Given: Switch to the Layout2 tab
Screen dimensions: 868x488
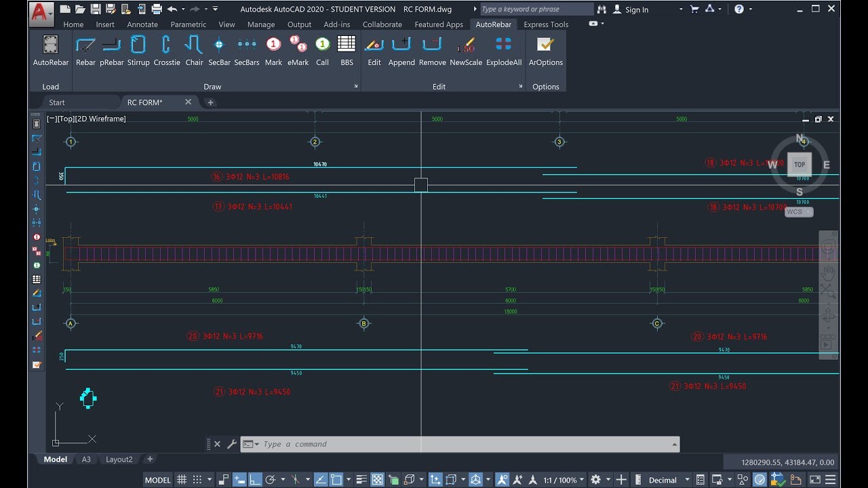Looking at the screenshot, I should (119, 460).
